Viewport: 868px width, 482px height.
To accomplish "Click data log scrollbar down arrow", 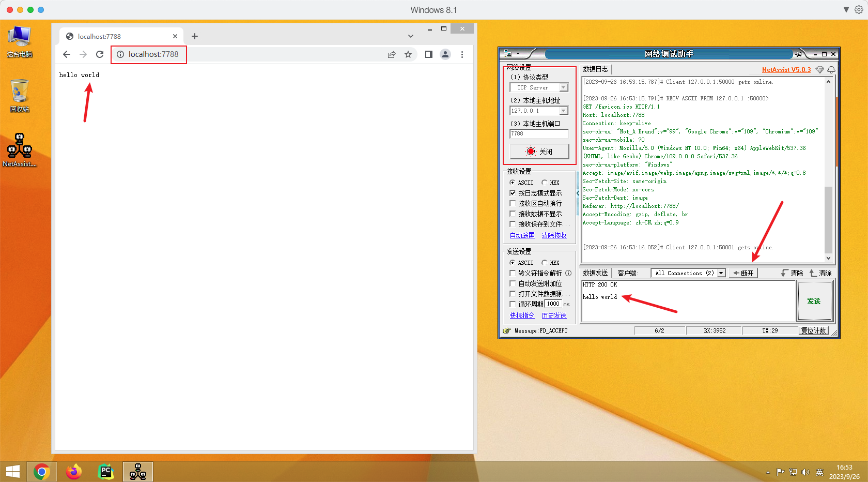I will [x=829, y=258].
